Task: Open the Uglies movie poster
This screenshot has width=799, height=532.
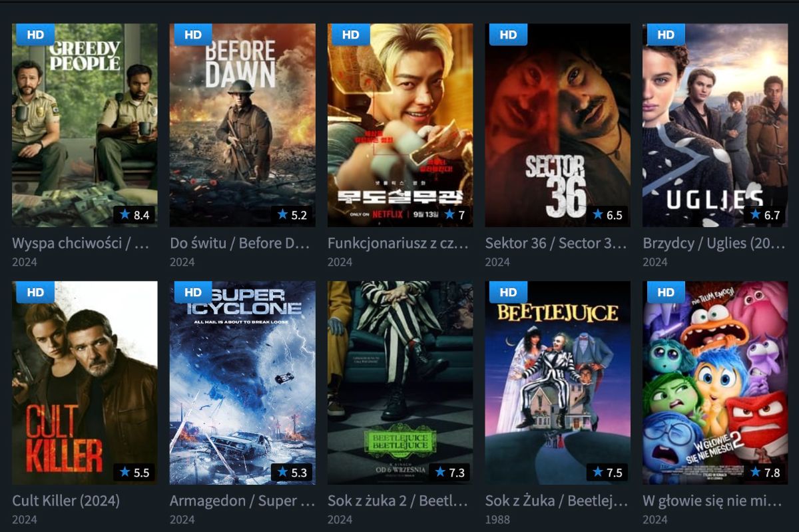Action: point(715,125)
